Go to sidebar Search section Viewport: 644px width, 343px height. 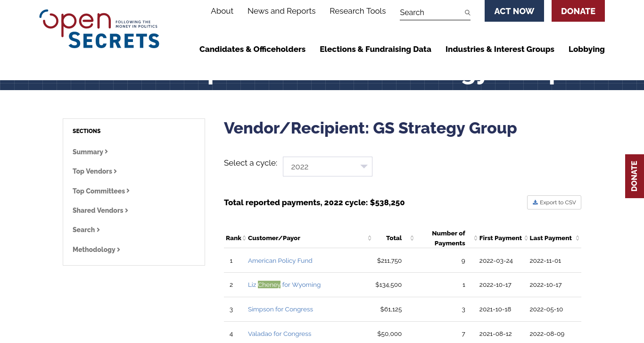pyautogui.click(x=86, y=230)
